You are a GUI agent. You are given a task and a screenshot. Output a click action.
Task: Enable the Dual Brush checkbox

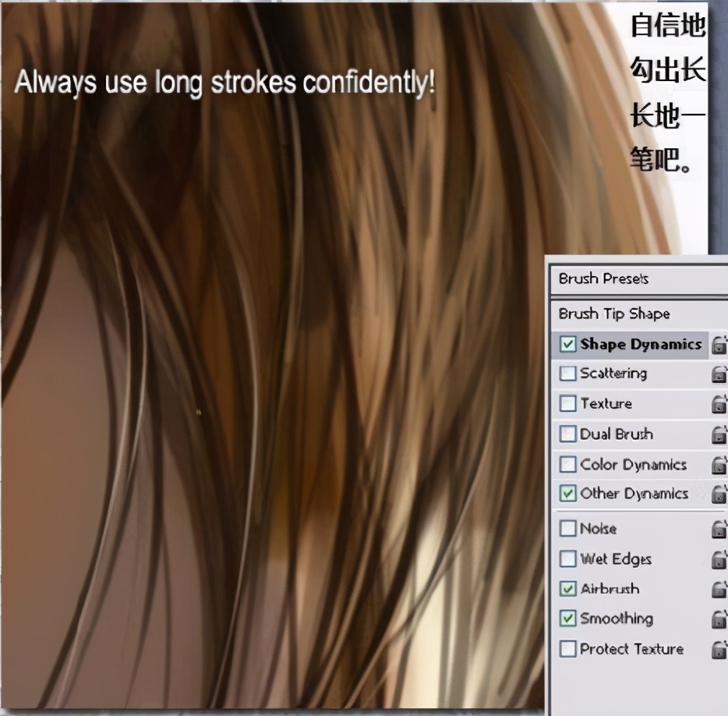pos(567,434)
